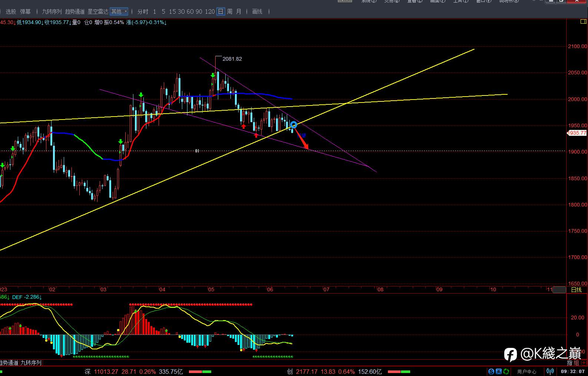
Task: Switch to 月 monthly period
Action: [239, 12]
